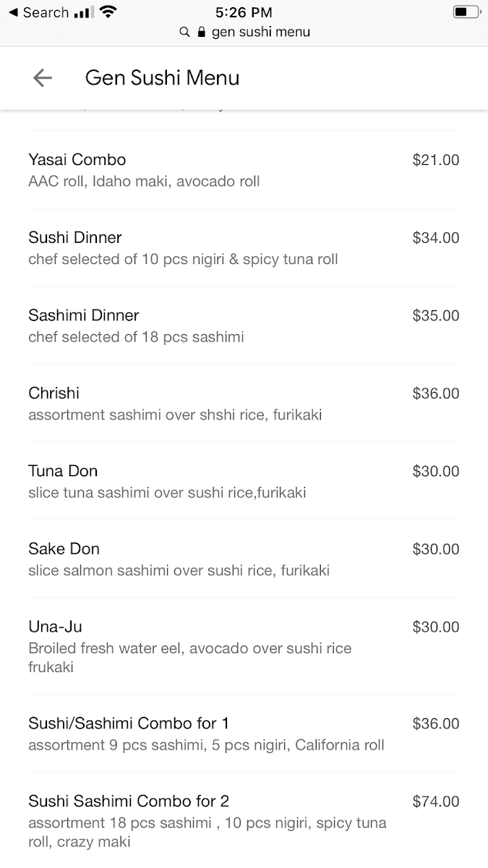This screenshot has height=868, width=488.
Task: Click the search magnifier icon in address bar
Action: [185, 33]
